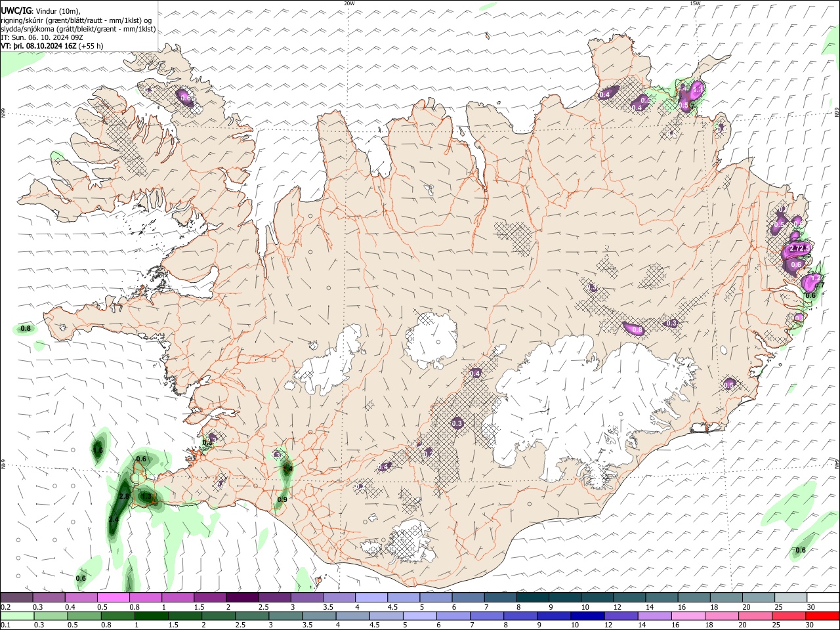840x630 pixels.
Task: Click the 0.9 rain value on south coast
Action: click(x=282, y=499)
